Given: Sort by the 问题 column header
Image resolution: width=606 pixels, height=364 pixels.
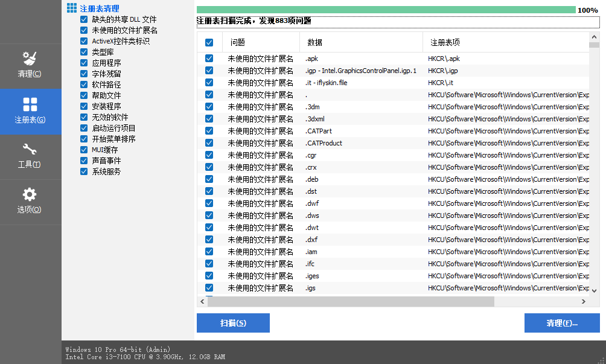Looking at the screenshot, I should [x=238, y=43].
